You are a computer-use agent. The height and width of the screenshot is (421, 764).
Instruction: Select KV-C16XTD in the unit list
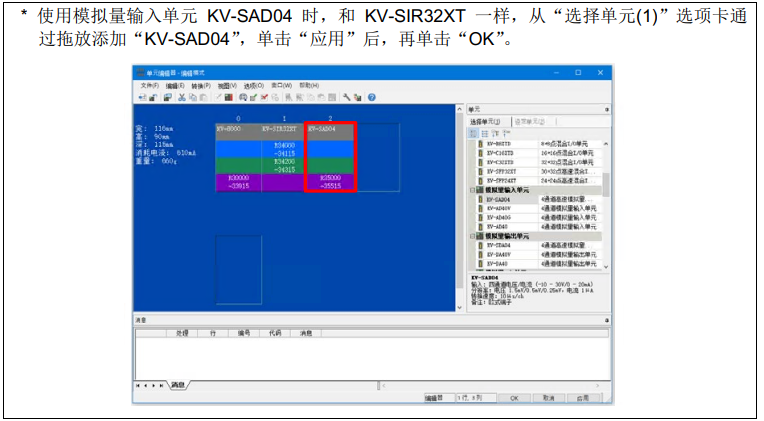click(499, 153)
